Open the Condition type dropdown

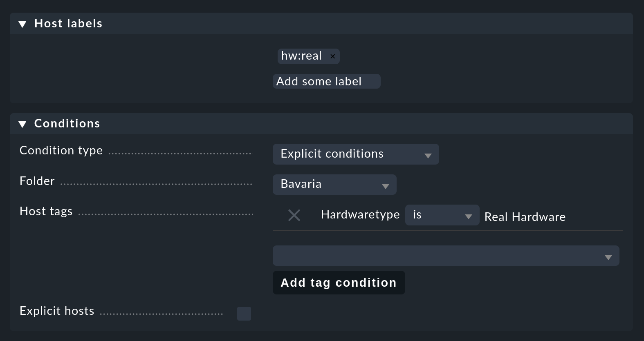(355, 154)
